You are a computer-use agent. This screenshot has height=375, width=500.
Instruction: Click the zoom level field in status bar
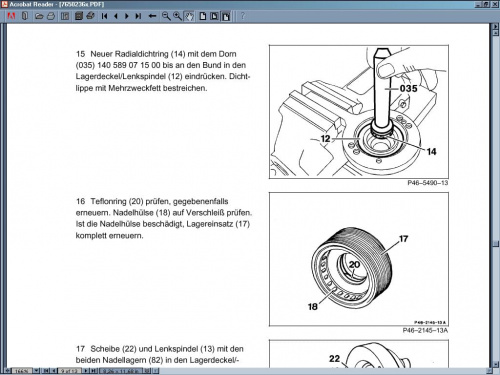click(22, 371)
